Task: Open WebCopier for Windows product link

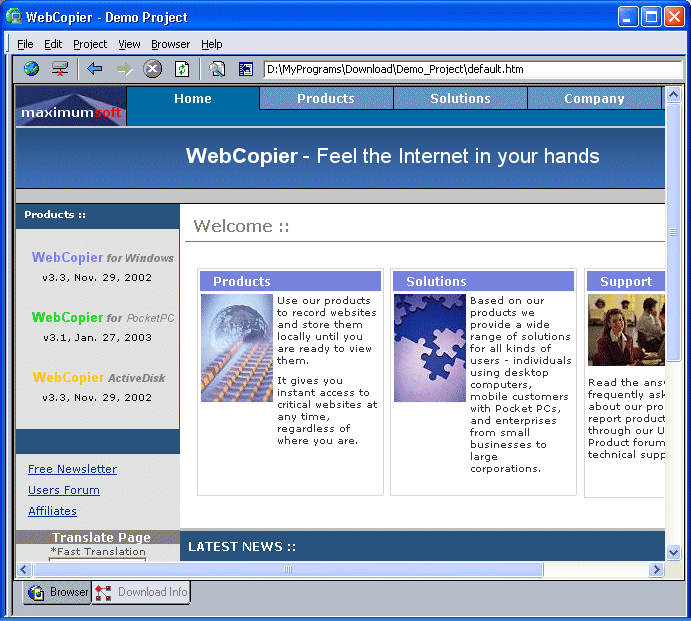Action: pos(102,257)
